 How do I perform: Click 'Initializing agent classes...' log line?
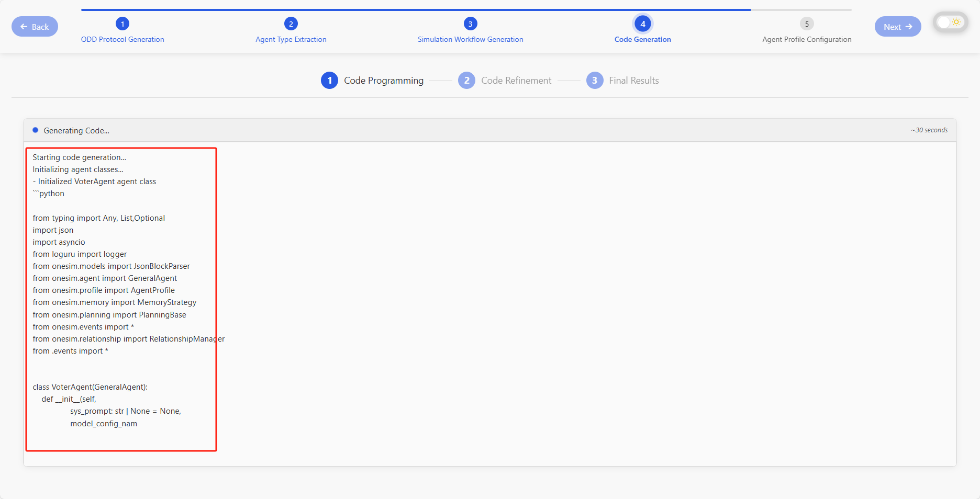tap(78, 169)
